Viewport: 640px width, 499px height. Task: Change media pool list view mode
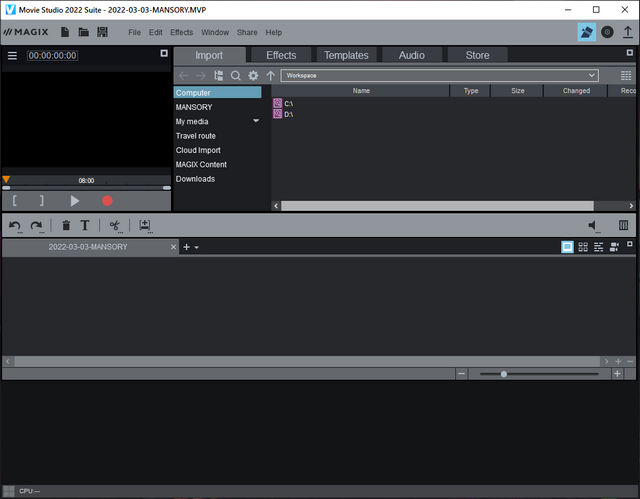tap(626, 75)
